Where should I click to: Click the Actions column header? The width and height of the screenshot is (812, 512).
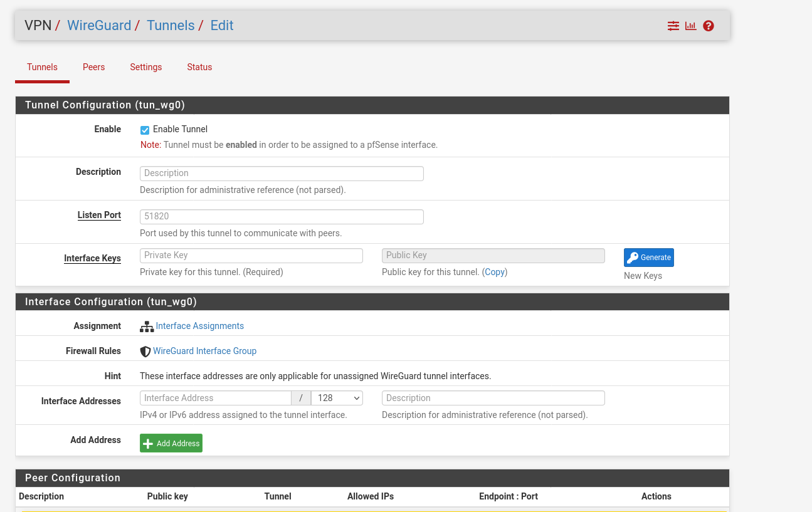(656, 496)
